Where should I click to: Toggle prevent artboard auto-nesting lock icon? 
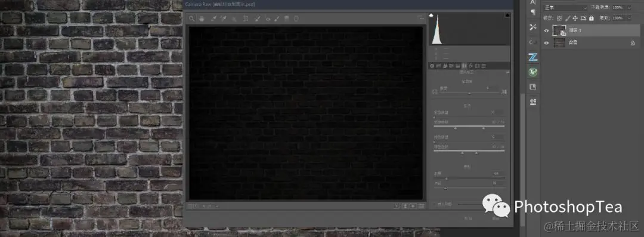[x=583, y=18]
